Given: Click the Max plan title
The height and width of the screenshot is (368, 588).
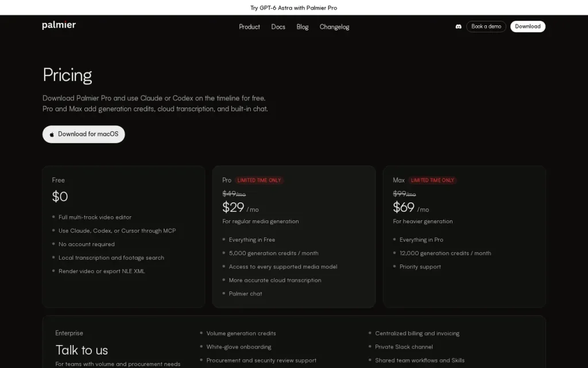Looking at the screenshot, I should click(399, 180).
